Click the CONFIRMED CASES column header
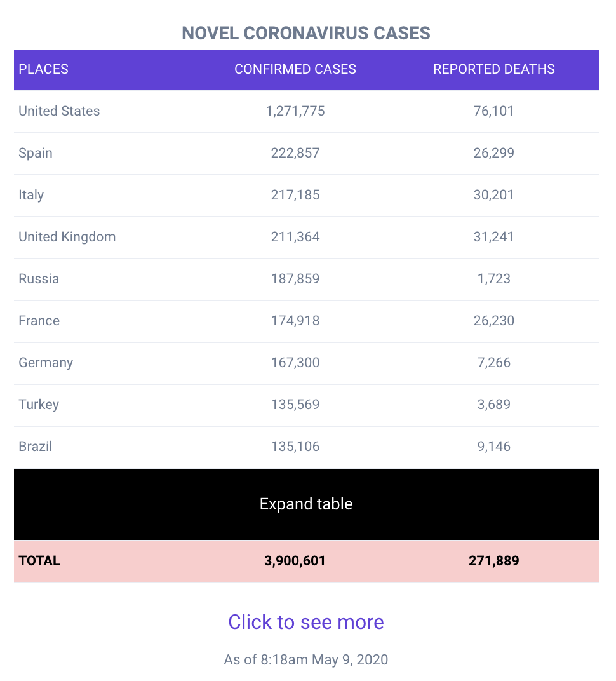 pyautogui.click(x=295, y=69)
